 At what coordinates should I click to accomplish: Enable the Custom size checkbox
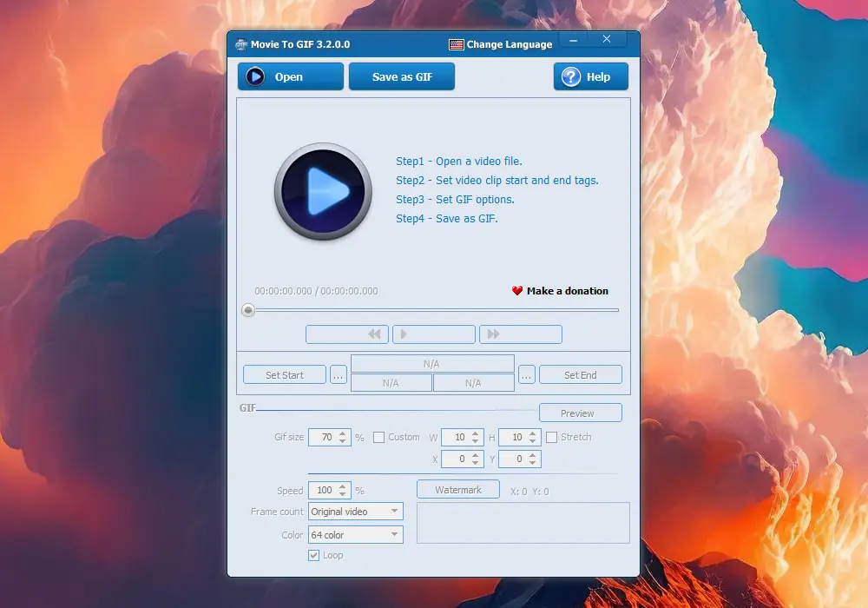(379, 437)
